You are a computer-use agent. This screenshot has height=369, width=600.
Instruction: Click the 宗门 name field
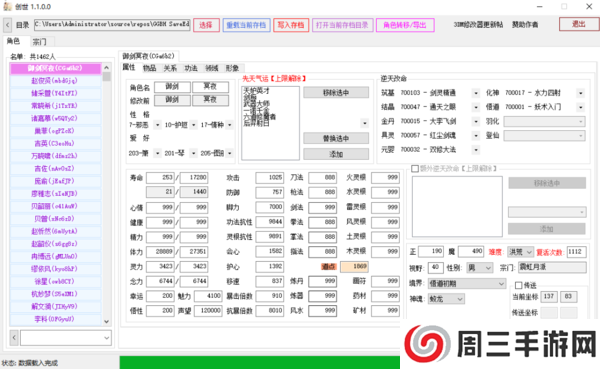[x=552, y=268]
